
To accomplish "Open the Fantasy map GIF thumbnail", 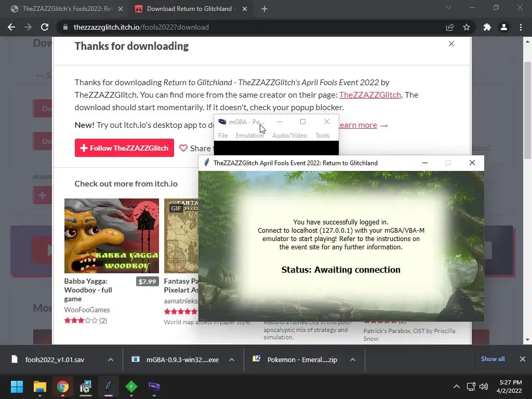I will (x=181, y=236).
